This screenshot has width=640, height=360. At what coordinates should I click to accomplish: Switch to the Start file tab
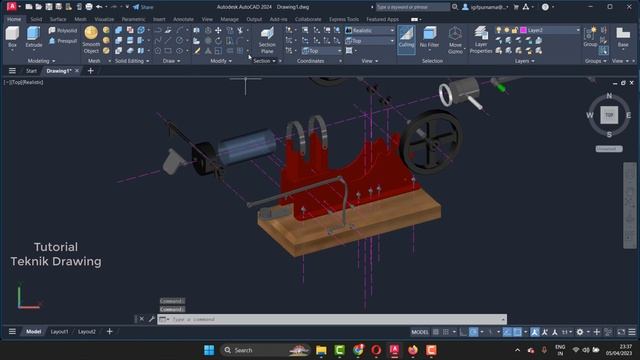click(31, 71)
